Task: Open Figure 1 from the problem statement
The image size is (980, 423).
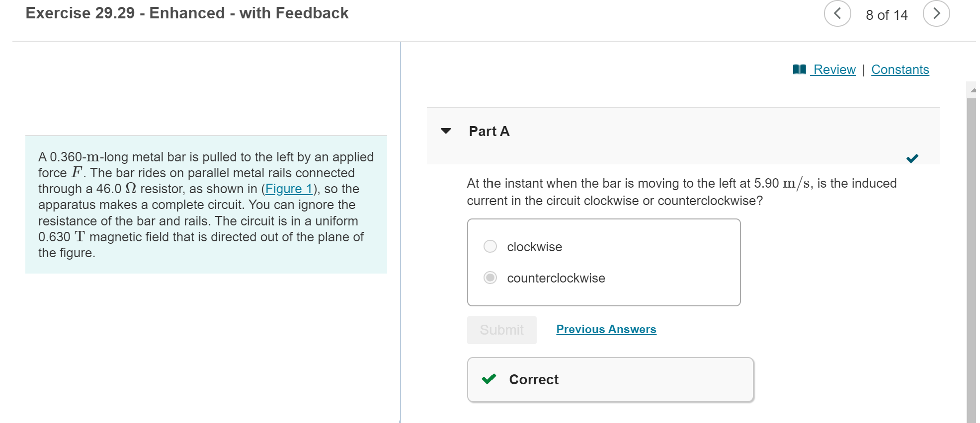Action: coord(290,189)
